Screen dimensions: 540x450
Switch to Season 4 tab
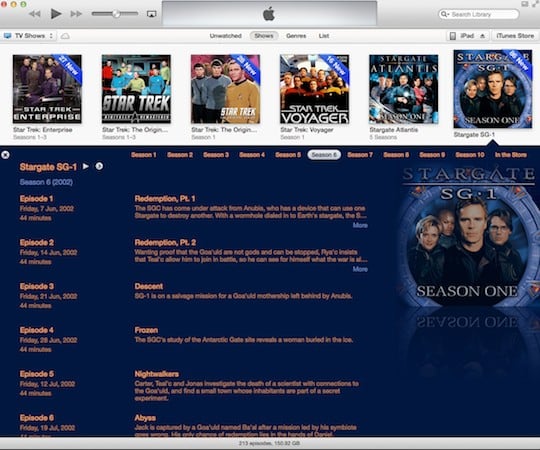pos(252,155)
